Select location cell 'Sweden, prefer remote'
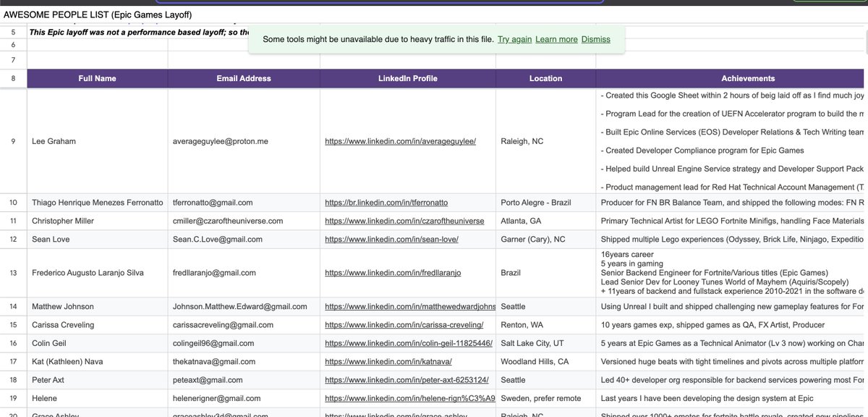 [x=545, y=398]
